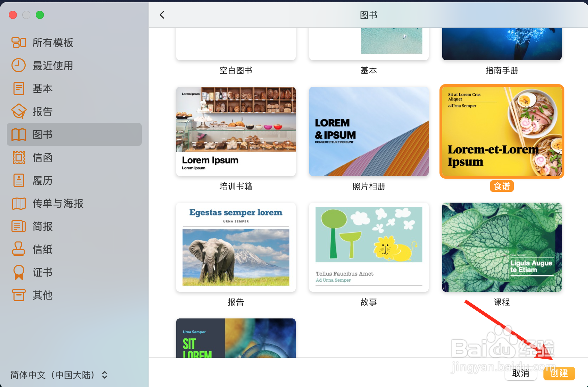Go back with the back arrow
The width and height of the screenshot is (588, 387).
click(162, 15)
